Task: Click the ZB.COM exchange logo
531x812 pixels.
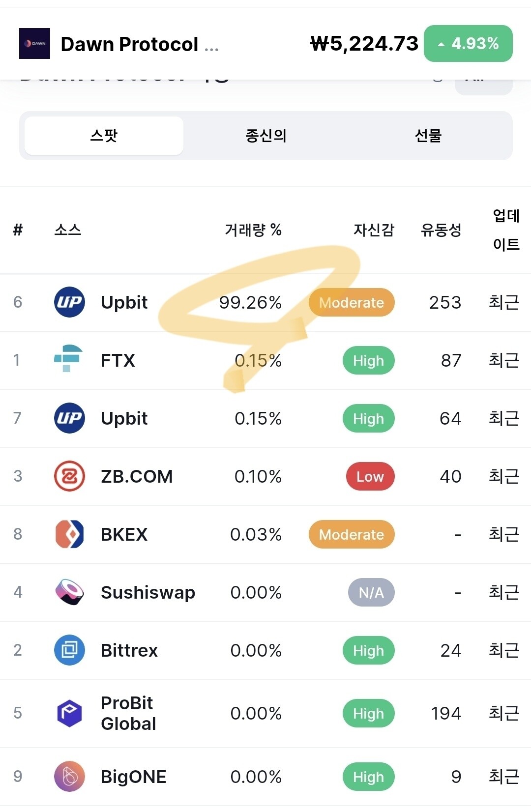Action: click(x=69, y=476)
